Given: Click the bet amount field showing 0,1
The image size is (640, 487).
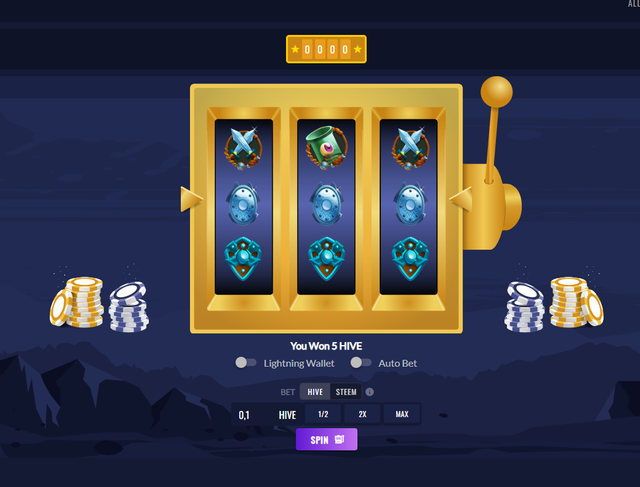Looking at the screenshot, I should coord(267,415).
